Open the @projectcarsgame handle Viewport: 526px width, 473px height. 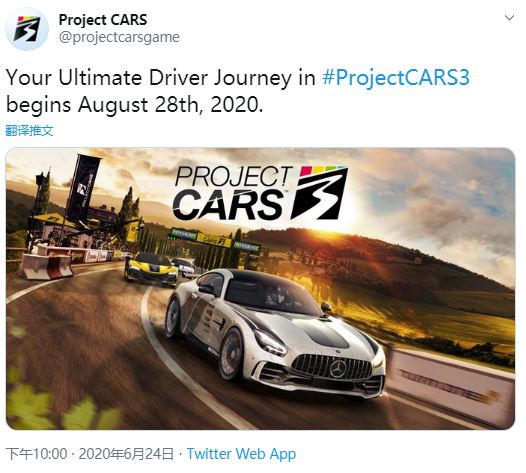tap(119, 37)
